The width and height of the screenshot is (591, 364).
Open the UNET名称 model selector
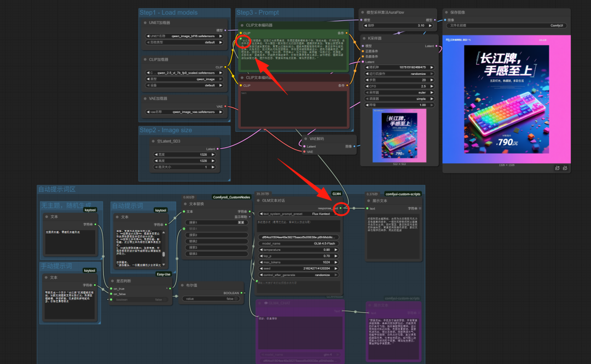pyautogui.click(x=184, y=36)
